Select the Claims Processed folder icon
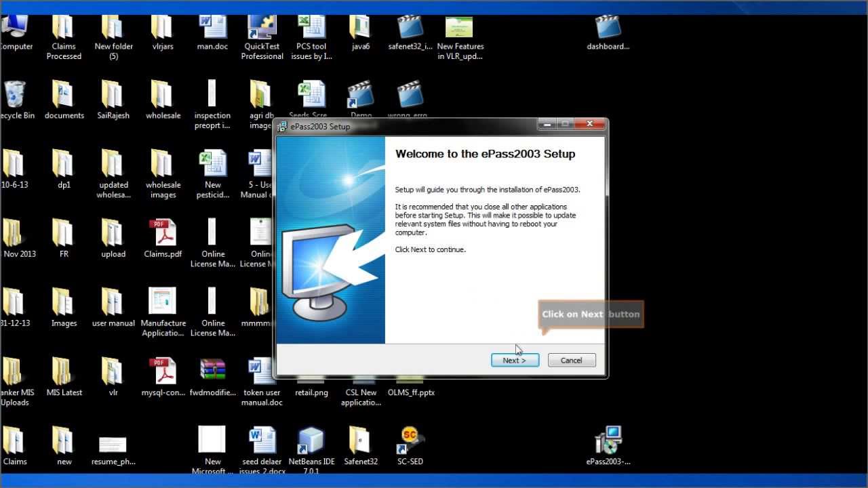The width and height of the screenshot is (868, 488). click(63, 28)
